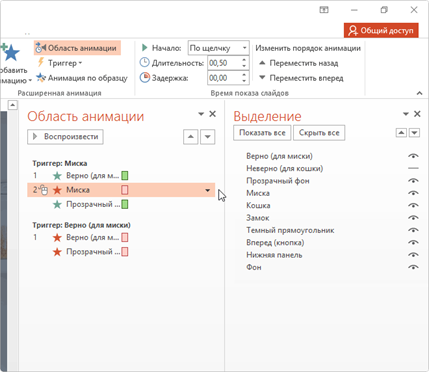Select red Прозрачный exit animation
This screenshot has height=372, width=429.
[x=90, y=252]
